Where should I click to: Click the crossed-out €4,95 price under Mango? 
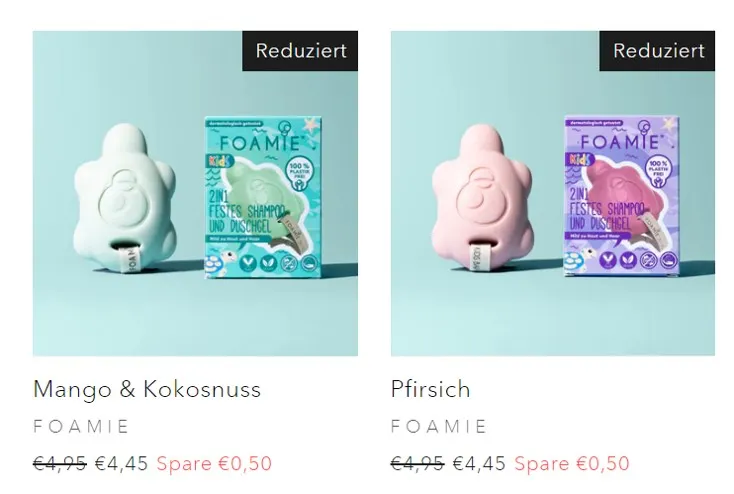coord(60,464)
